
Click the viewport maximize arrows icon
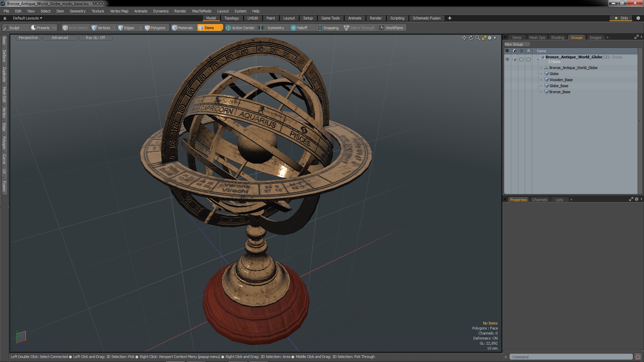(x=484, y=38)
